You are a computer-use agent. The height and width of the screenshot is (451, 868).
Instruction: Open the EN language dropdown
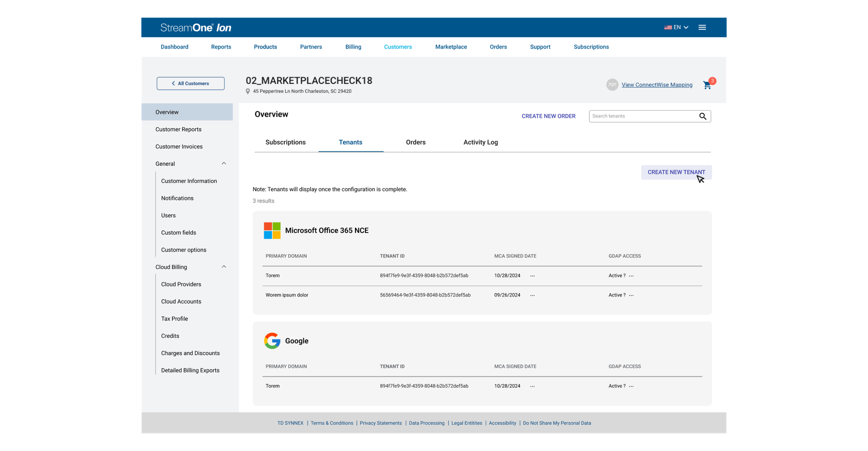[676, 27]
